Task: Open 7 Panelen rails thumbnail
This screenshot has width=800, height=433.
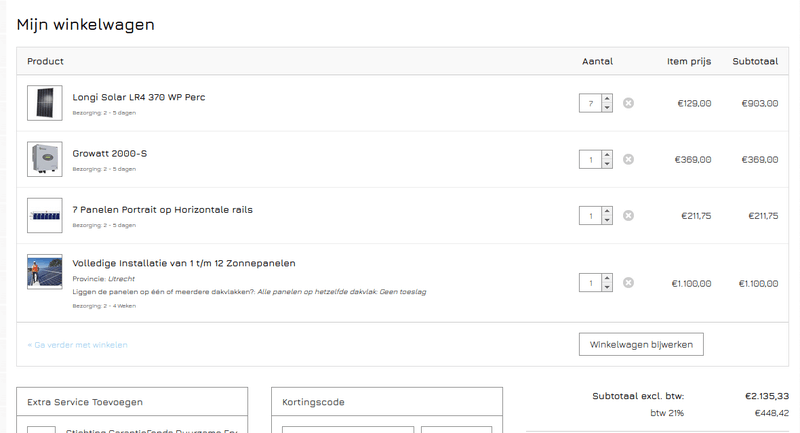Action: click(45, 215)
